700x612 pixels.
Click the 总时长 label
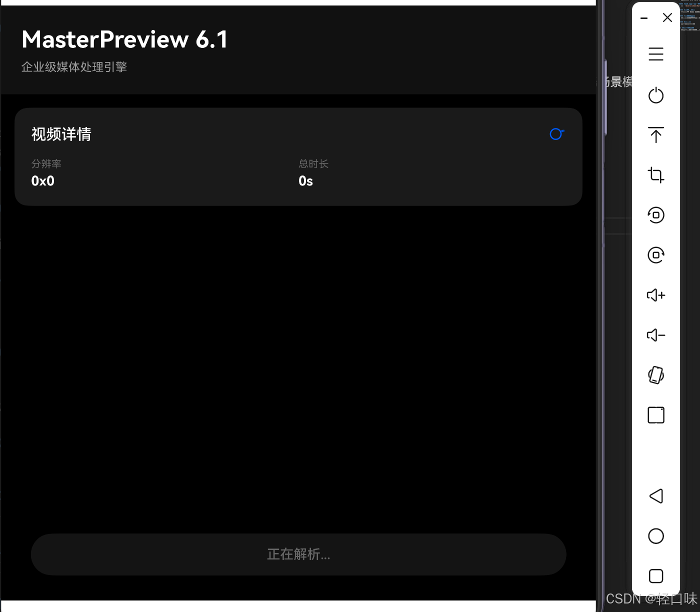coord(313,163)
